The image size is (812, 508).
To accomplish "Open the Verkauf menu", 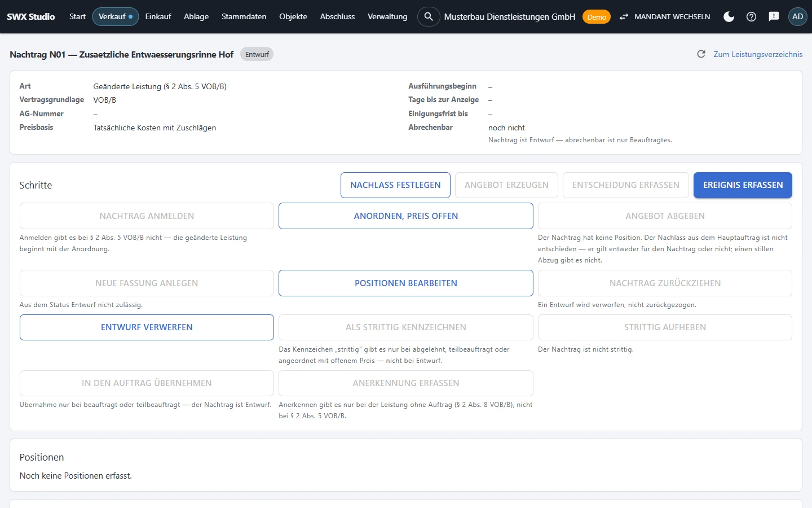I will [x=116, y=16].
